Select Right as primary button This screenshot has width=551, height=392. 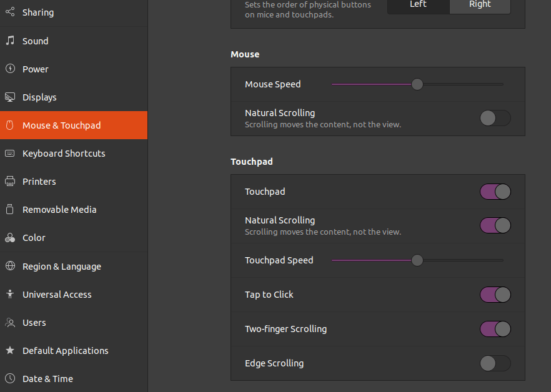480,5
